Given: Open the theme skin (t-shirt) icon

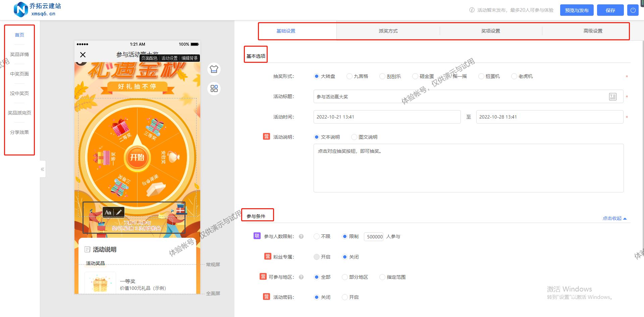Looking at the screenshot, I should point(214,69).
